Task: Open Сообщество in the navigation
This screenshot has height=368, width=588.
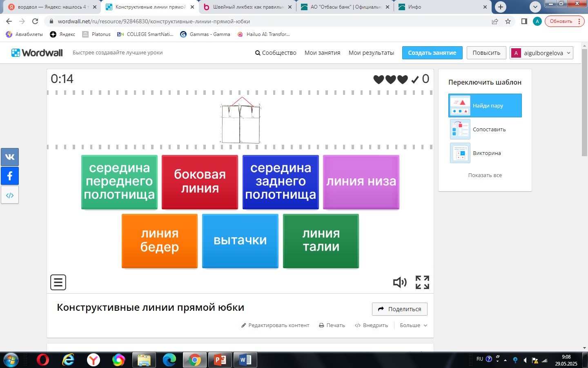Action: click(x=276, y=53)
